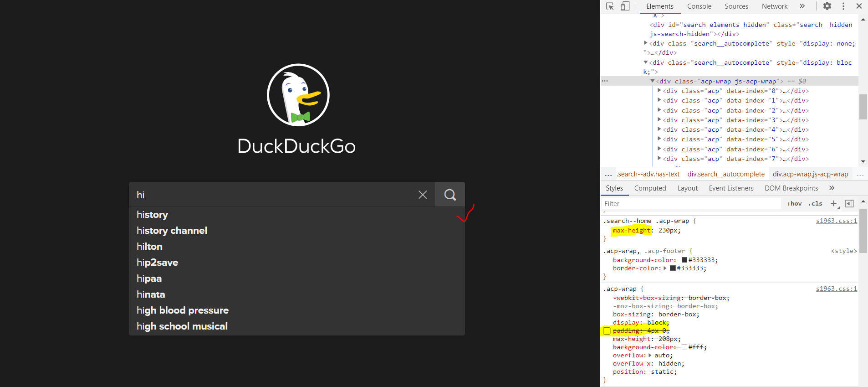This screenshot has height=387, width=868.
Task: Open the struck-through #fff color swatch
Action: [x=684, y=347]
